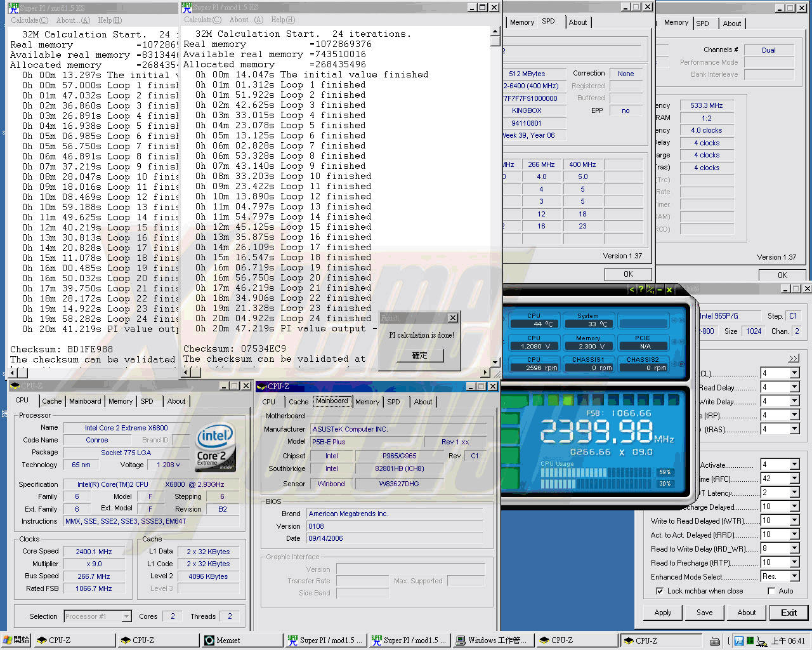812x650 pixels.
Task: Click 'Checksum: 07534EC9' text in Super PI
Action: coord(235,348)
